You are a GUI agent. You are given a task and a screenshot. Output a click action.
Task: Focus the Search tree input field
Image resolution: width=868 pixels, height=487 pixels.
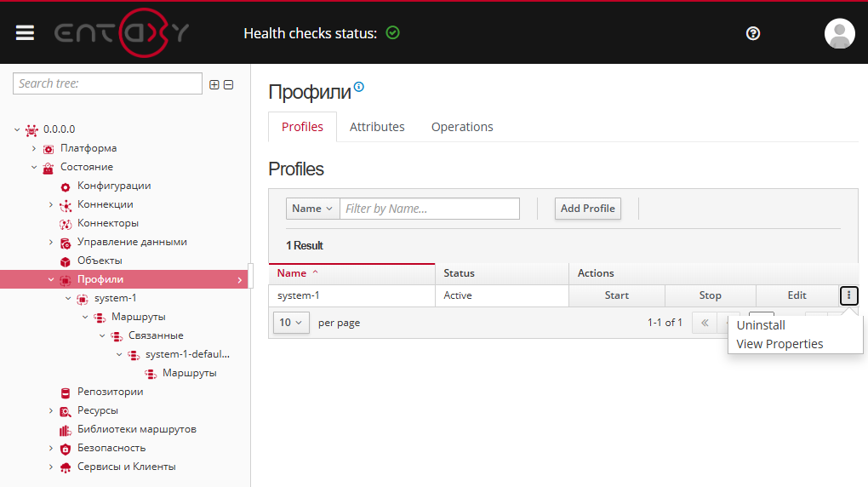coord(107,83)
